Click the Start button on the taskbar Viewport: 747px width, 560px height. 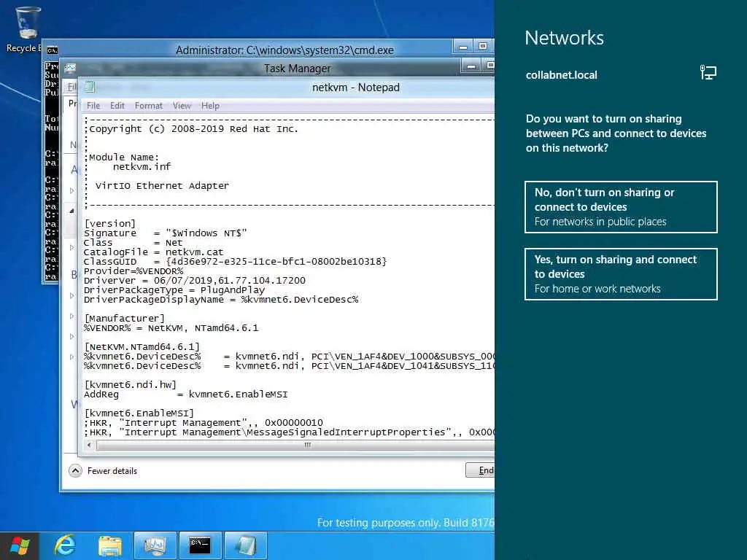[x=19, y=545]
